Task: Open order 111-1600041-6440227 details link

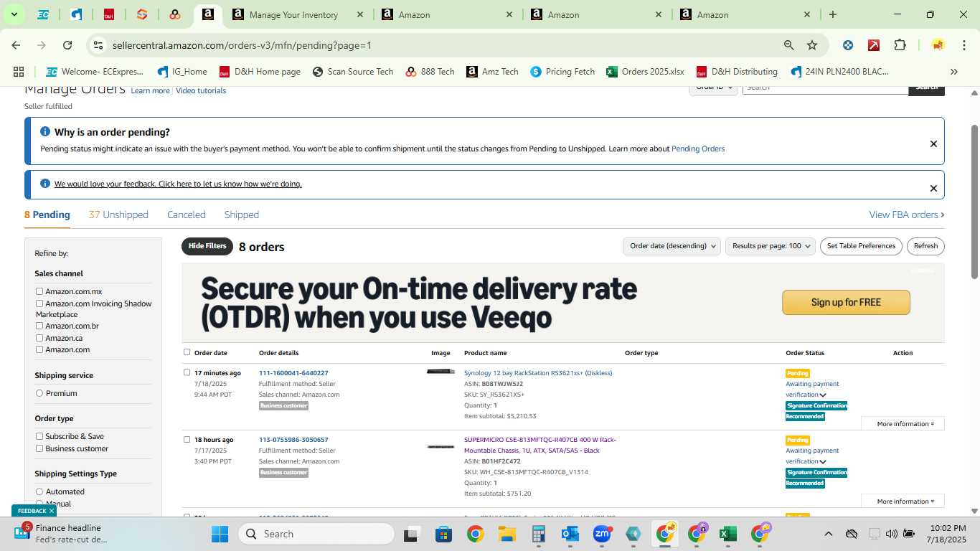Action: tap(293, 373)
